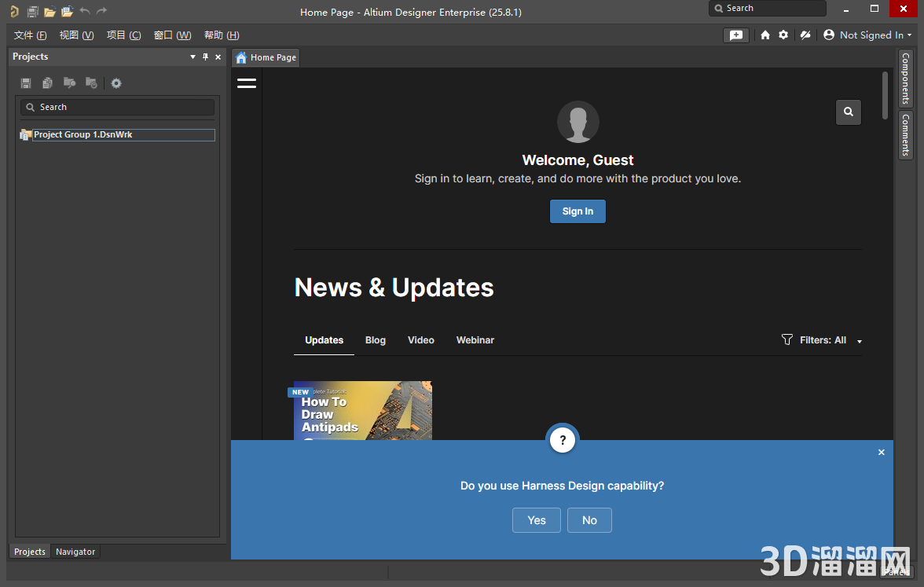Screen dimensions: 924x587
Task: Click the magnifier search button on Home Page
Action: (848, 112)
